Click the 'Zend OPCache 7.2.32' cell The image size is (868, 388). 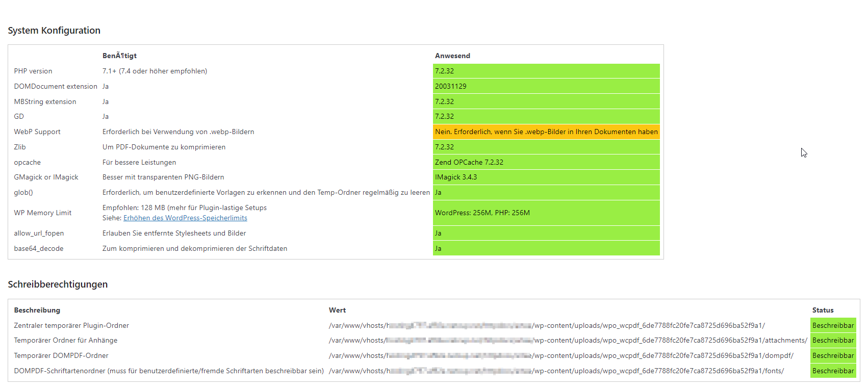tap(546, 162)
